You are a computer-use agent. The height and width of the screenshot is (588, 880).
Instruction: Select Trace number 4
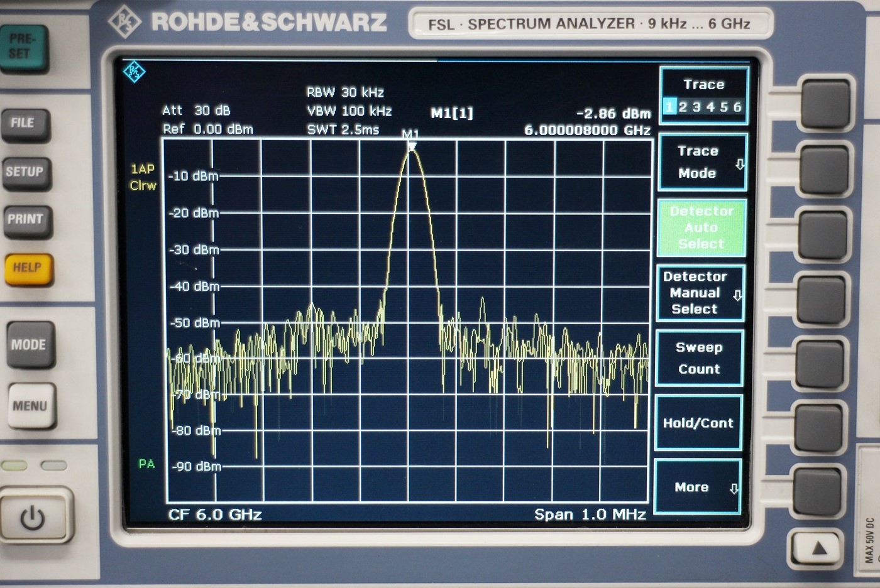pos(710,107)
